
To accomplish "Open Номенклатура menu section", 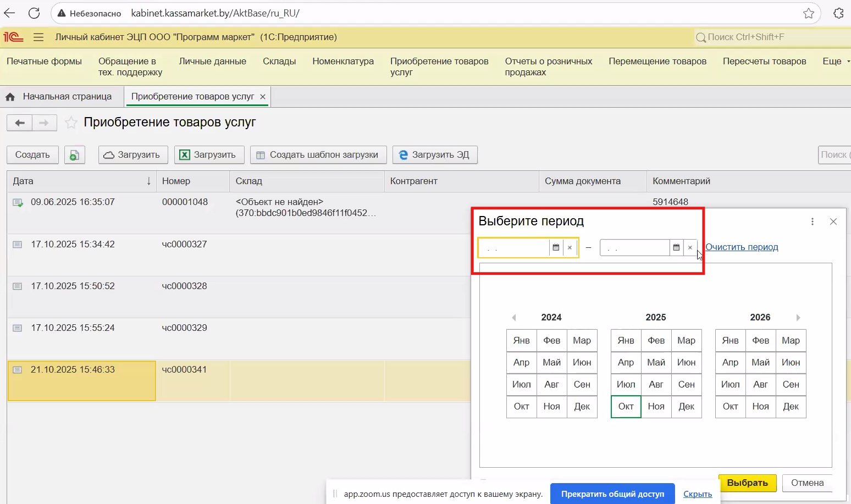I will point(343,62).
